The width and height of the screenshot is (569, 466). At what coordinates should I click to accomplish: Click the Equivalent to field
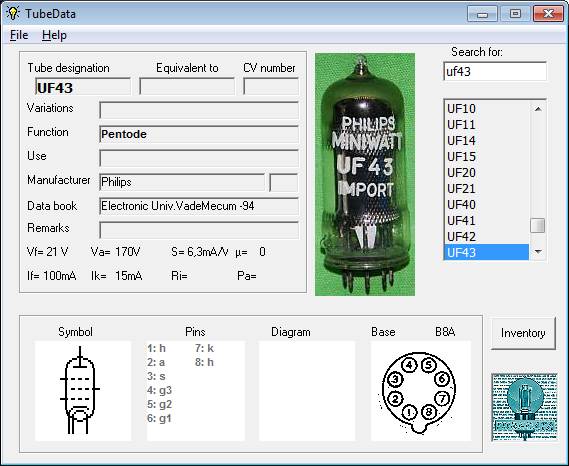point(187,86)
